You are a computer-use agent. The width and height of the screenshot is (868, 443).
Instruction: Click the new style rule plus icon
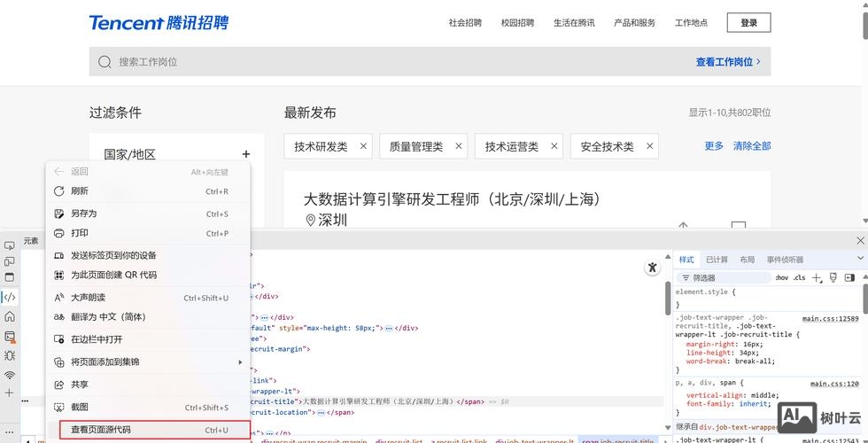(x=817, y=277)
